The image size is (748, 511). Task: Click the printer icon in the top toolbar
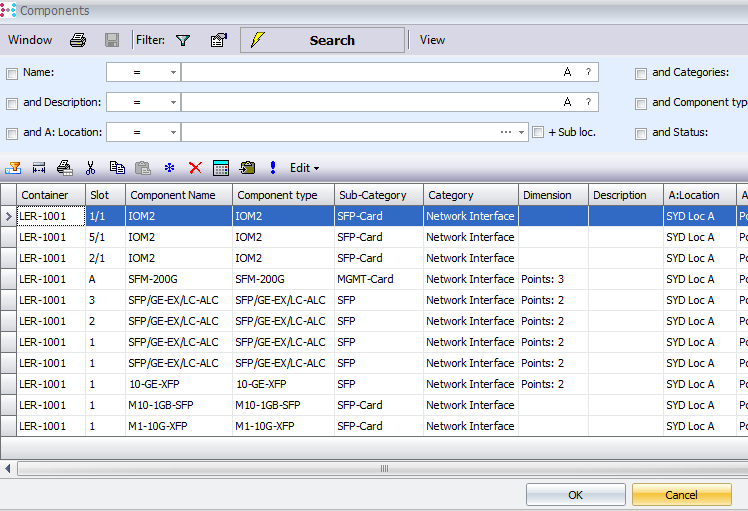[x=78, y=40]
